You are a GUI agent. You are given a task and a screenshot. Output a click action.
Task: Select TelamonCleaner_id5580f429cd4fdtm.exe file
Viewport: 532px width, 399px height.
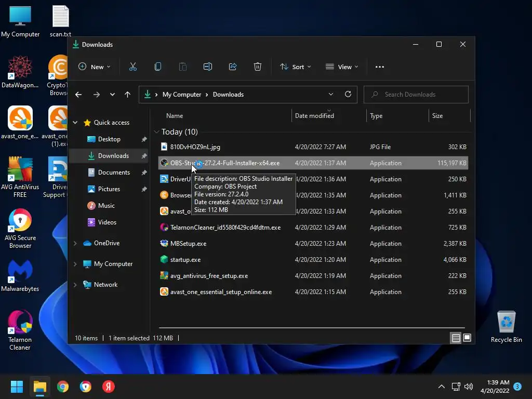(x=313, y=228)
